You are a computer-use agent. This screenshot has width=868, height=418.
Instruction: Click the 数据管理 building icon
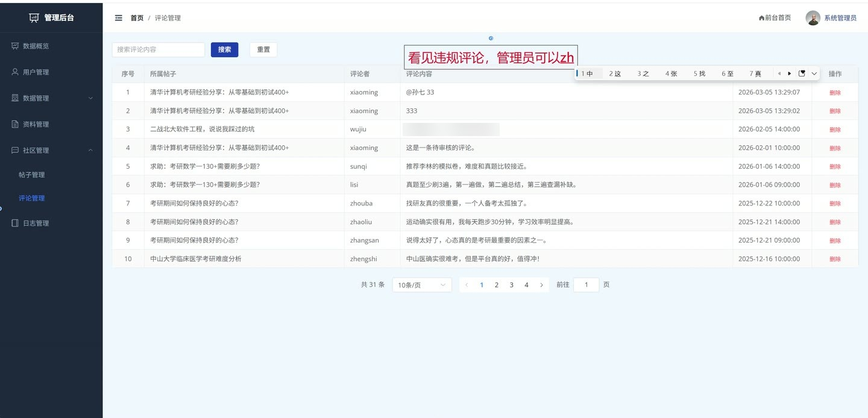15,98
